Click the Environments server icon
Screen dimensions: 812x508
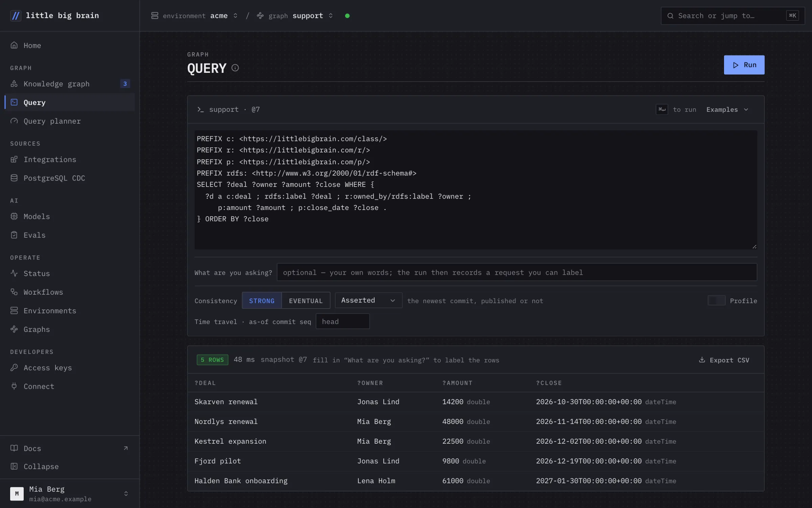(14, 310)
